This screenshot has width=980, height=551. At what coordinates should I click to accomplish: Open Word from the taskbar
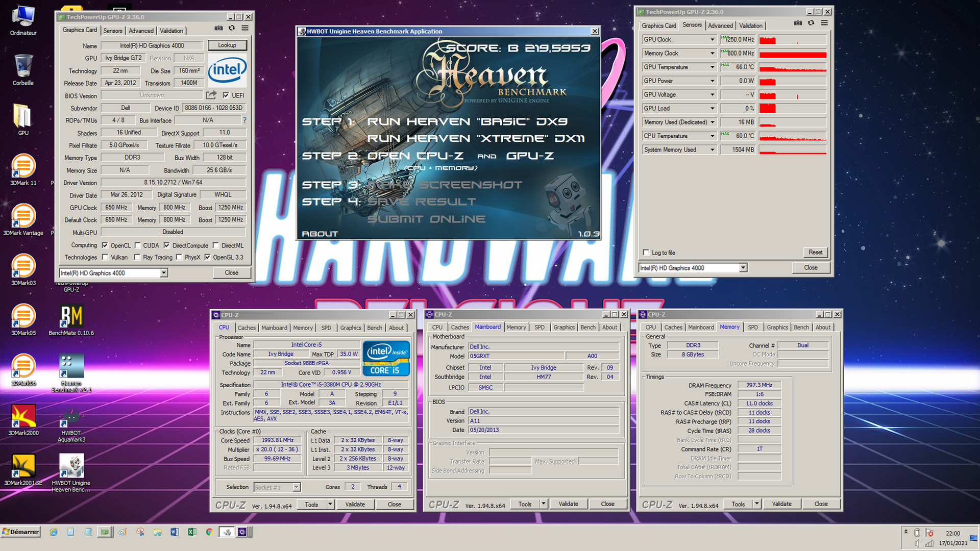pyautogui.click(x=175, y=532)
